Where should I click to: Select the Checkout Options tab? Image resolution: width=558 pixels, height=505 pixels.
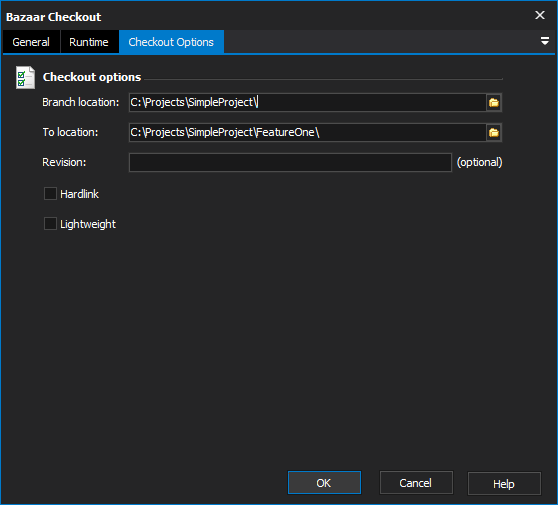click(171, 42)
